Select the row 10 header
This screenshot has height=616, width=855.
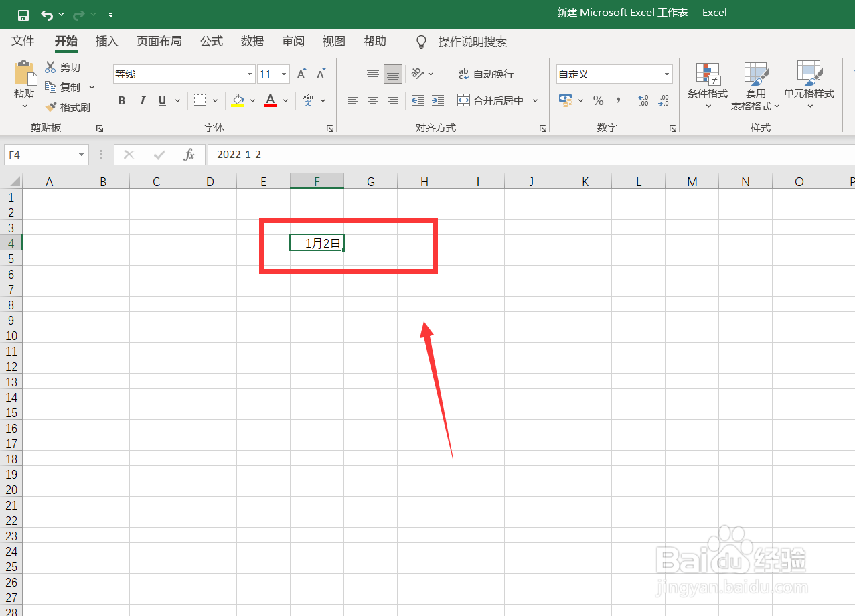point(11,336)
